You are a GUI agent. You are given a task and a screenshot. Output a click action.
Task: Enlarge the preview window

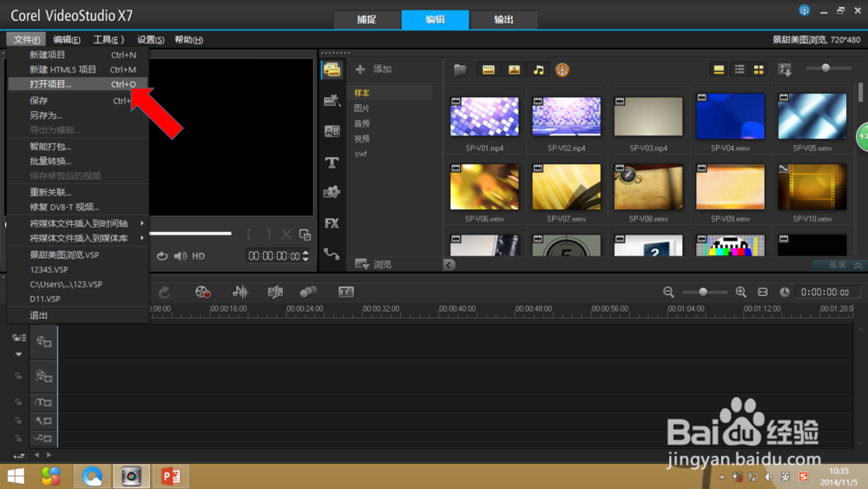click(x=305, y=235)
